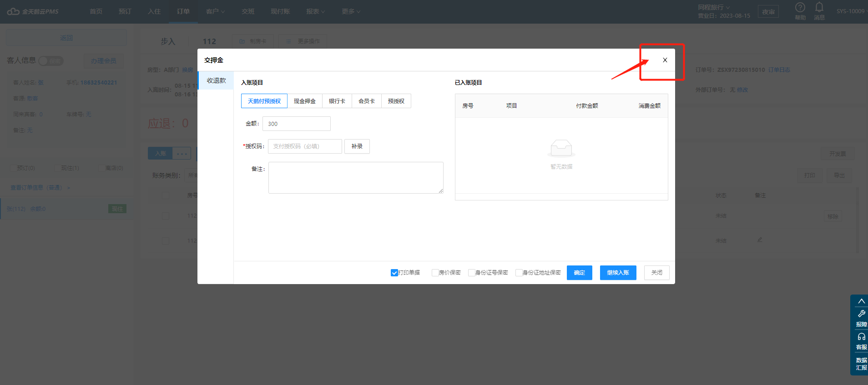Click the 移除 button in table row
The height and width of the screenshot is (385, 868).
pyautogui.click(x=833, y=217)
